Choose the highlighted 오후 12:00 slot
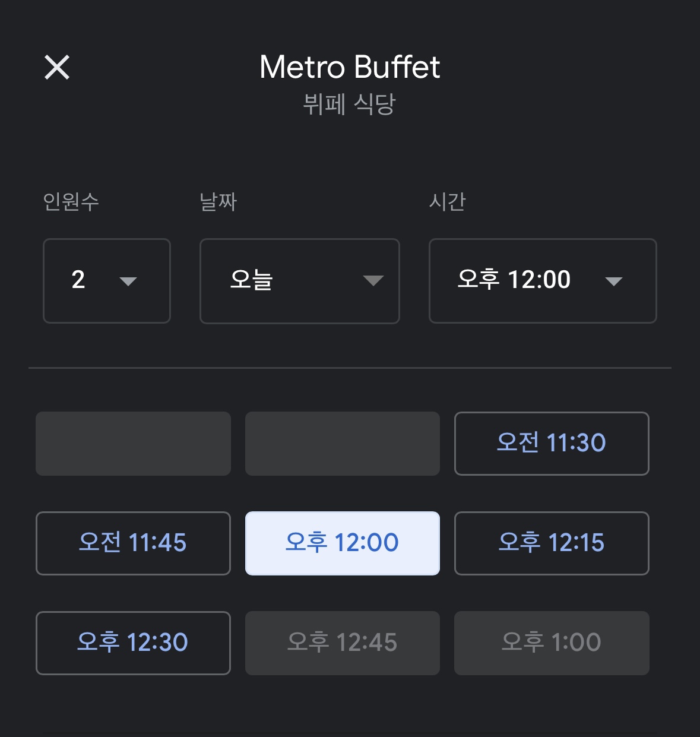This screenshot has width=700, height=737. [342, 543]
